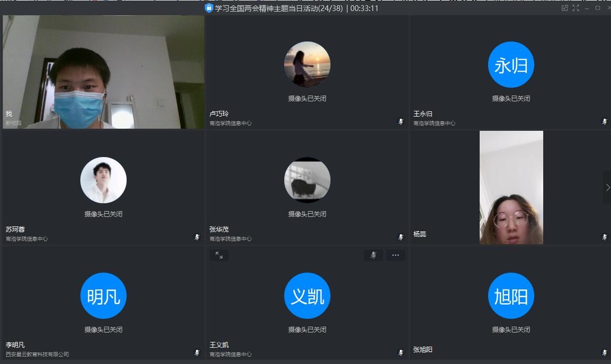Enlarge 王义凯's video tile with expand icon
The width and height of the screenshot is (611, 364).
click(x=219, y=255)
